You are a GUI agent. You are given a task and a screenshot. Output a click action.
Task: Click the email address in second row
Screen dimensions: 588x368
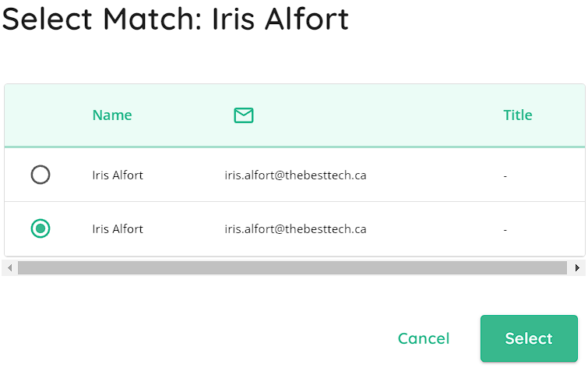pyautogui.click(x=295, y=228)
